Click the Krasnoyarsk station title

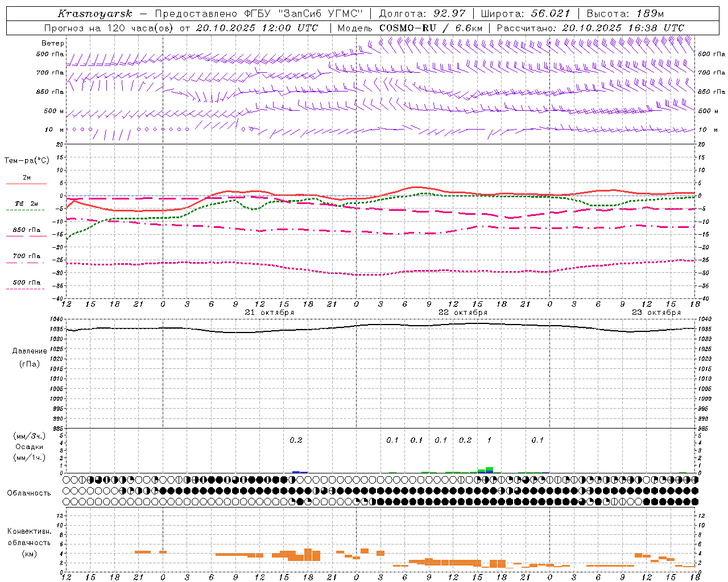[94, 14]
